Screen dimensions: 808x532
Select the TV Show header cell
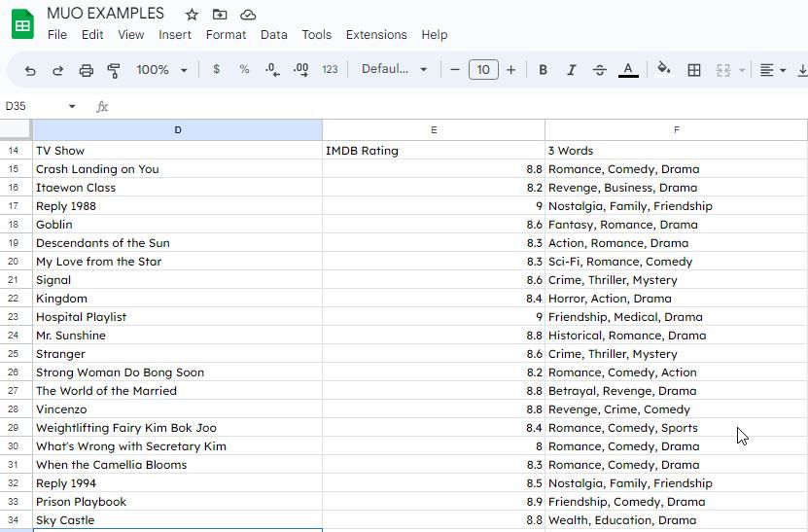[178, 151]
